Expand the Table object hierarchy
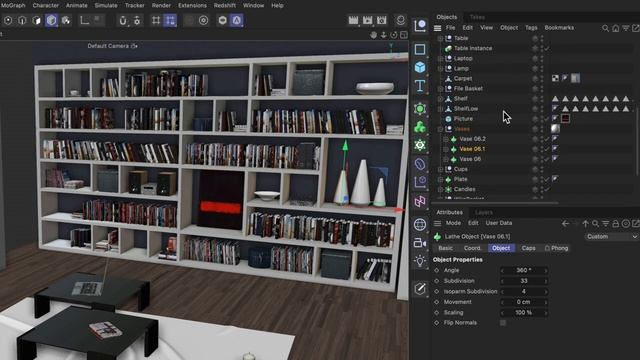This screenshot has width=640, height=360. tap(440, 38)
